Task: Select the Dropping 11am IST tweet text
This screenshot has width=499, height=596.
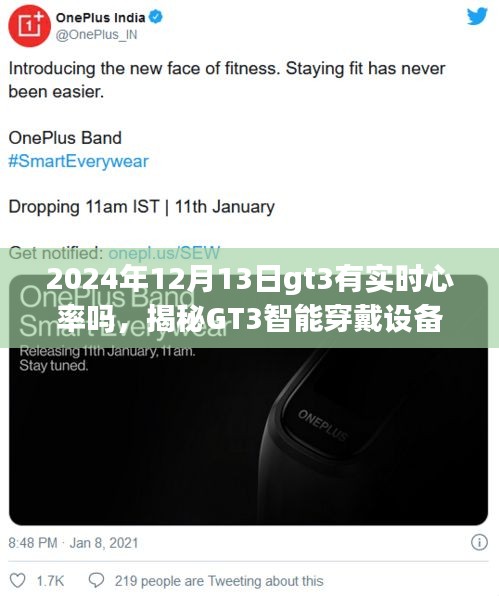Action: [141, 207]
